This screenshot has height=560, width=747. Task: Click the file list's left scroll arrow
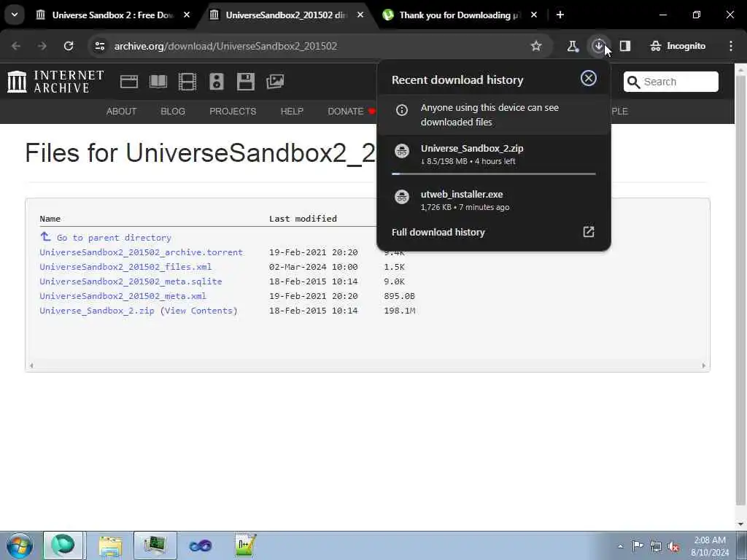coord(31,366)
